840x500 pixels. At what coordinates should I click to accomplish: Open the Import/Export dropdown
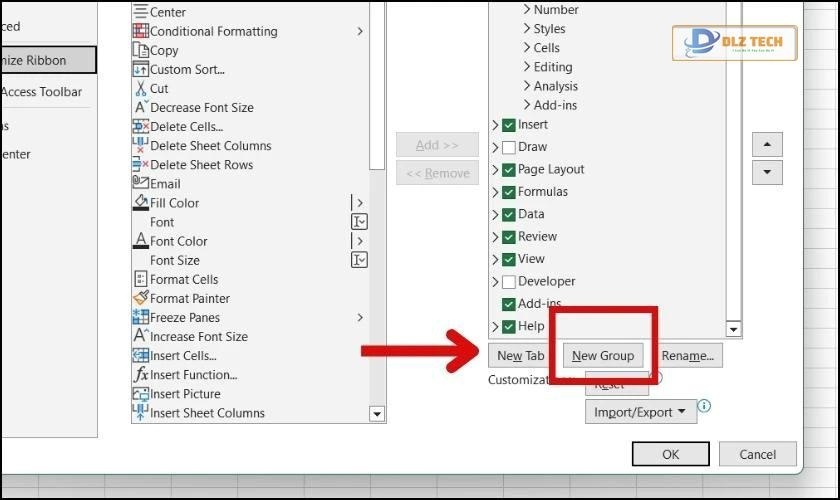tap(640, 412)
